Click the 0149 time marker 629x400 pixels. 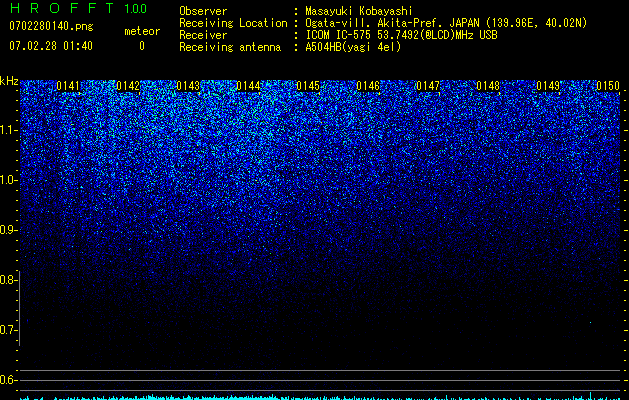click(x=548, y=86)
